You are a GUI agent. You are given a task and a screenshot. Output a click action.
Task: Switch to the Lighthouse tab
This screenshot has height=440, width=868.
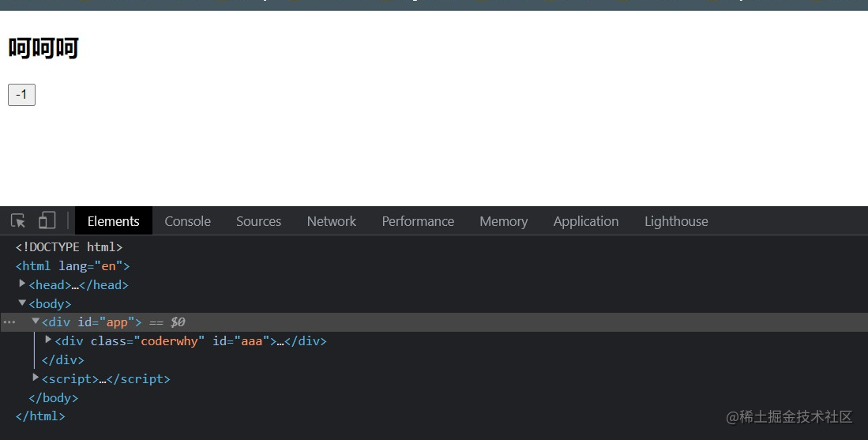click(x=676, y=221)
